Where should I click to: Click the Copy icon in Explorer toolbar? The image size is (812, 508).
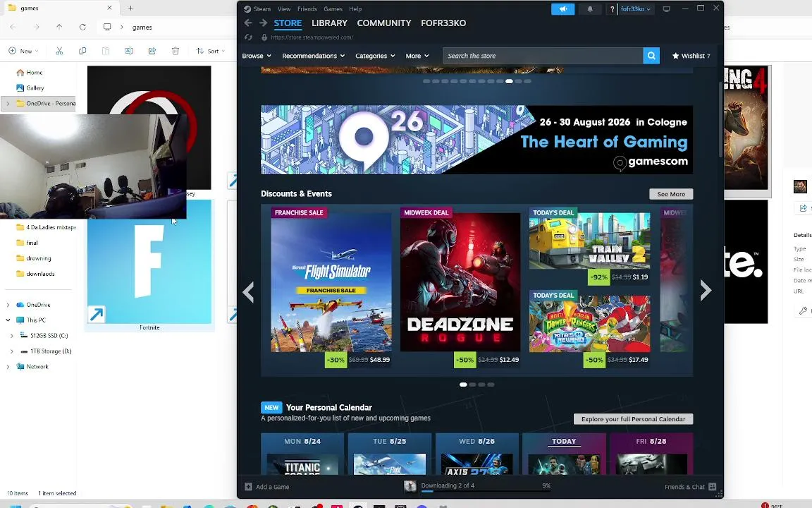pyautogui.click(x=82, y=51)
